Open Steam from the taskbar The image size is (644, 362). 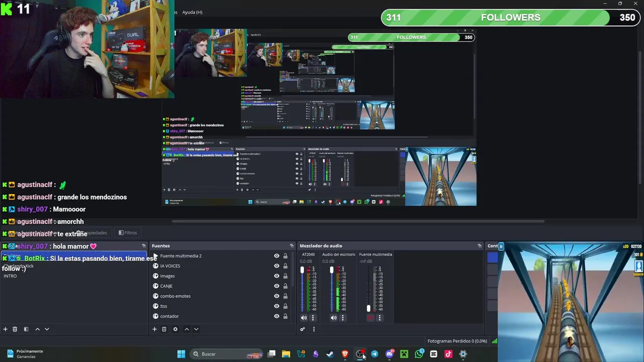(x=330, y=354)
